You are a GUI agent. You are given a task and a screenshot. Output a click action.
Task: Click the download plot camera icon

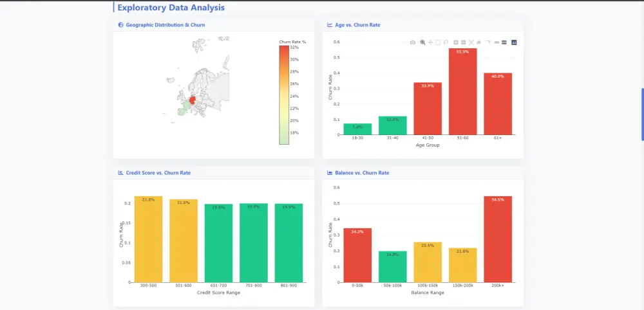pos(413,42)
